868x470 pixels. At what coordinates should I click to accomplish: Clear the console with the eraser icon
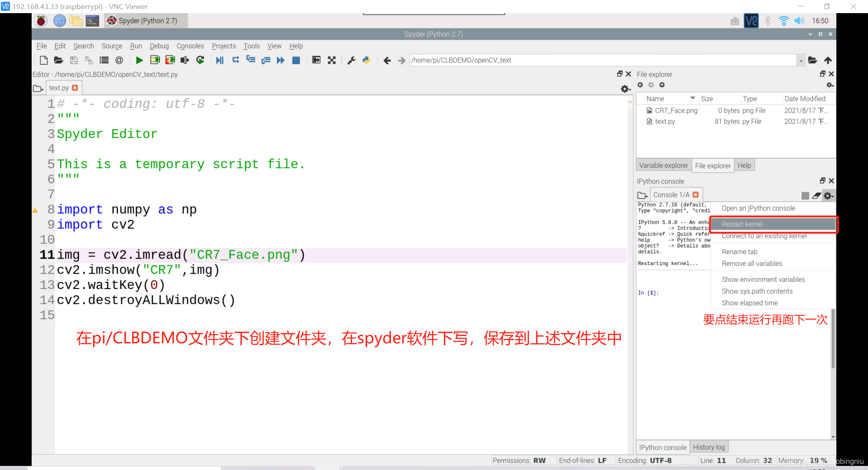coord(816,195)
